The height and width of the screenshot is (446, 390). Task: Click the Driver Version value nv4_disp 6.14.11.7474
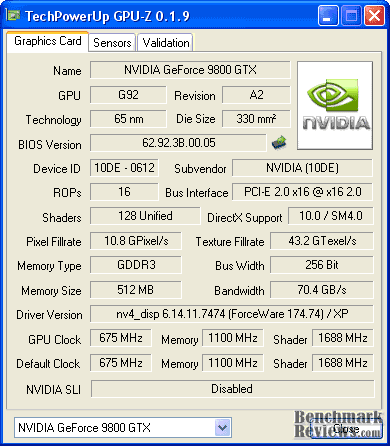coord(232,314)
